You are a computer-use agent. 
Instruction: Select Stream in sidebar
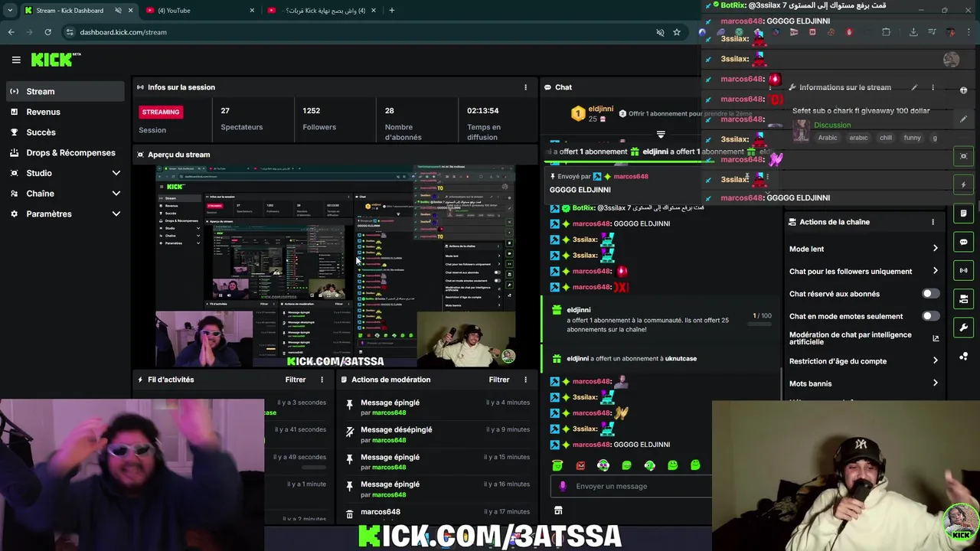(65, 91)
